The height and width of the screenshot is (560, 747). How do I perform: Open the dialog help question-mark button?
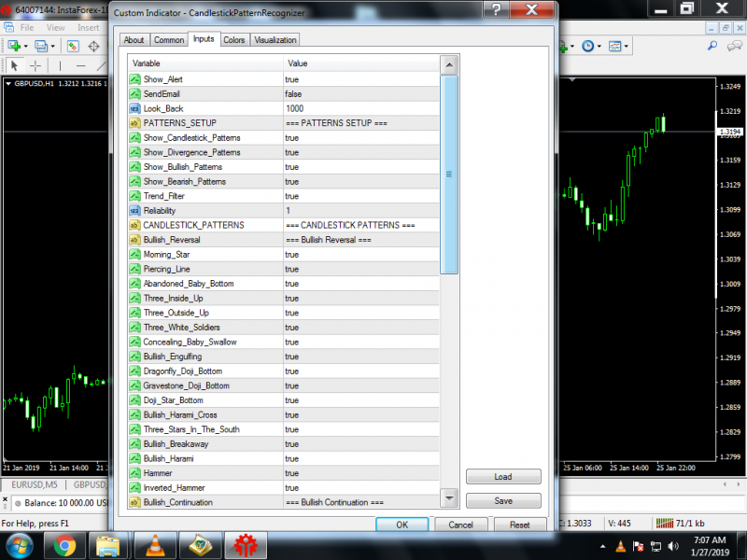496,9
